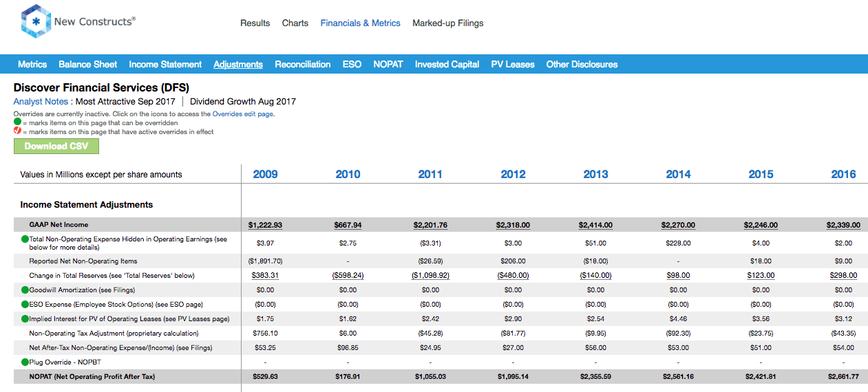Click the 2014 year column header
Screen dimensions: 868x392
tap(678, 174)
